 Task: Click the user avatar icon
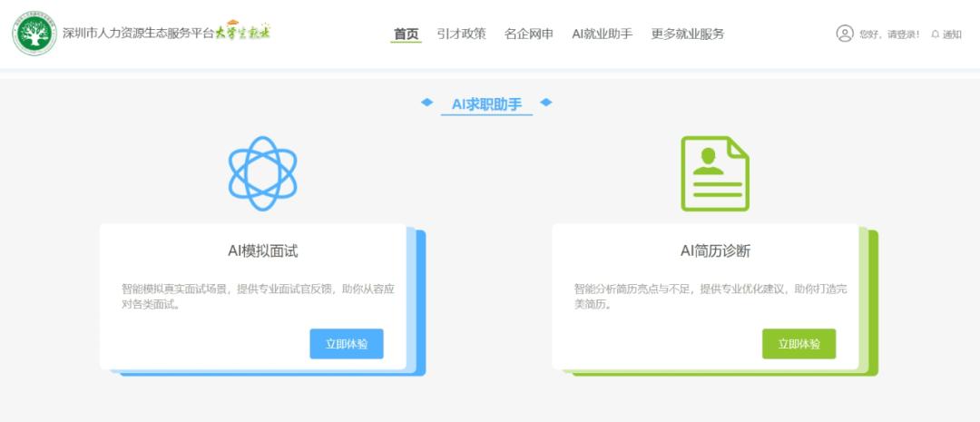click(x=844, y=34)
